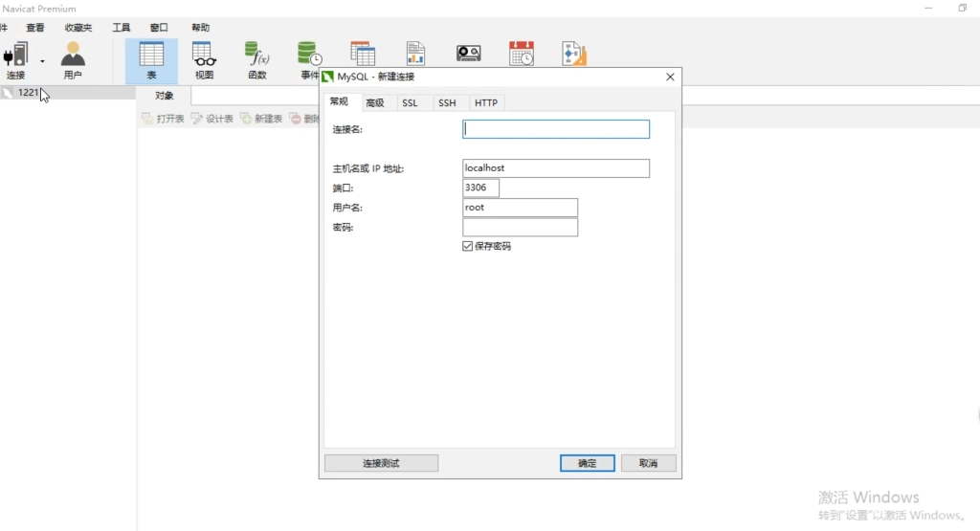Focus the 密码 password input field
Viewport: 980px width, 531px height.
520,228
